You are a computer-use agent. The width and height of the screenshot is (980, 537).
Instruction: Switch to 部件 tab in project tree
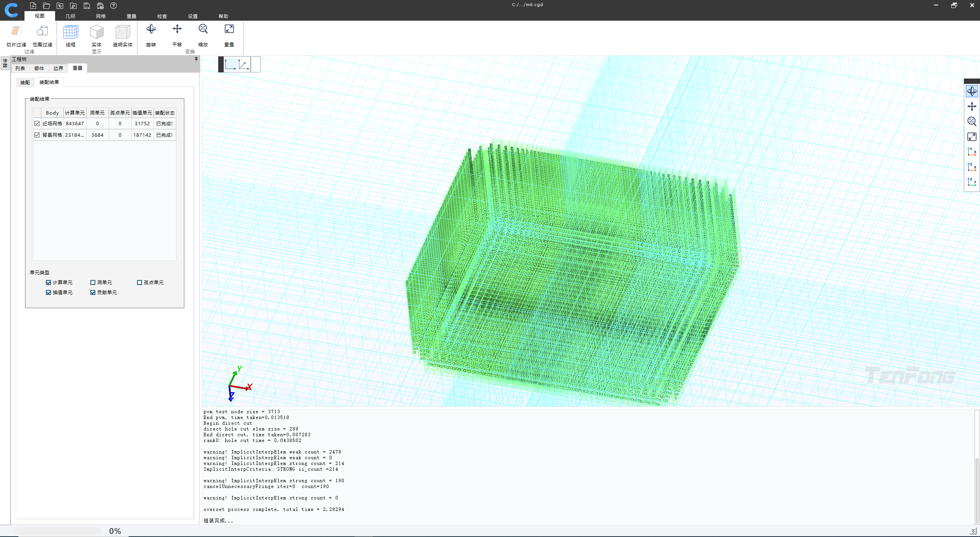click(x=39, y=68)
